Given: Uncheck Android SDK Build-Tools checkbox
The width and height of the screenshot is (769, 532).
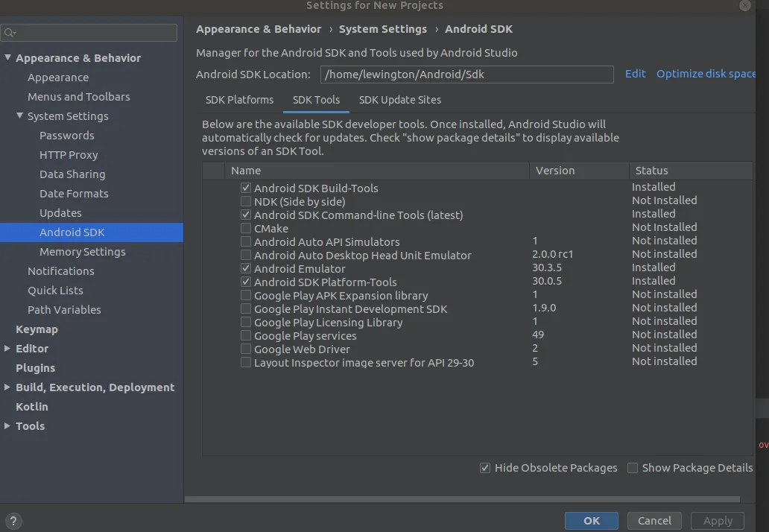Looking at the screenshot, I should coord(246,188).
